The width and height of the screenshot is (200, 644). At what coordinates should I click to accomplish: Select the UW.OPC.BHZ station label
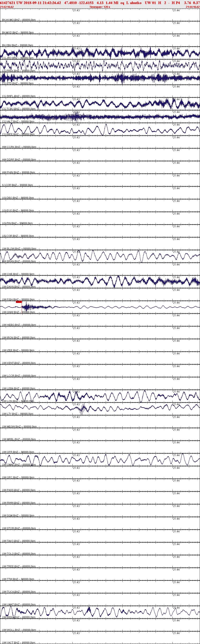(18, 477)
